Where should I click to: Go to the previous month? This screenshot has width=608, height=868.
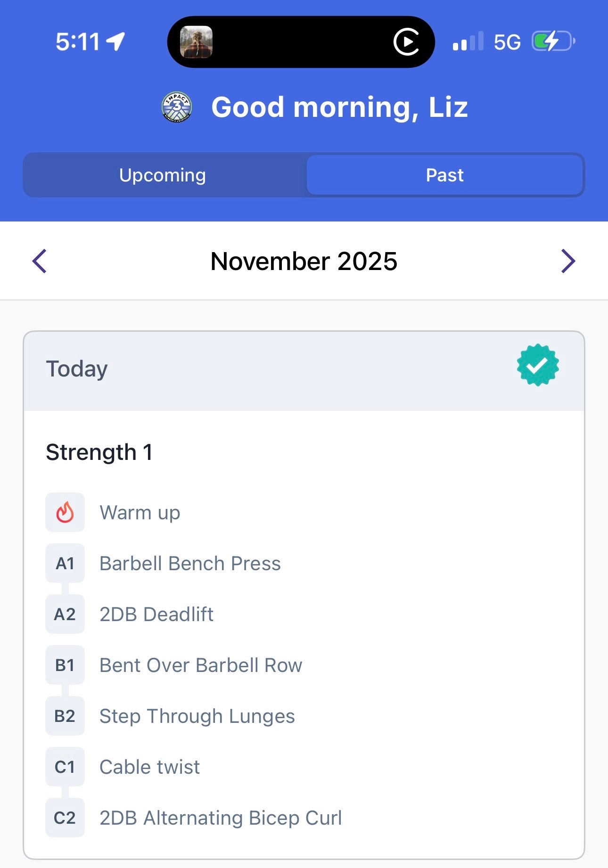pos(40,261)
